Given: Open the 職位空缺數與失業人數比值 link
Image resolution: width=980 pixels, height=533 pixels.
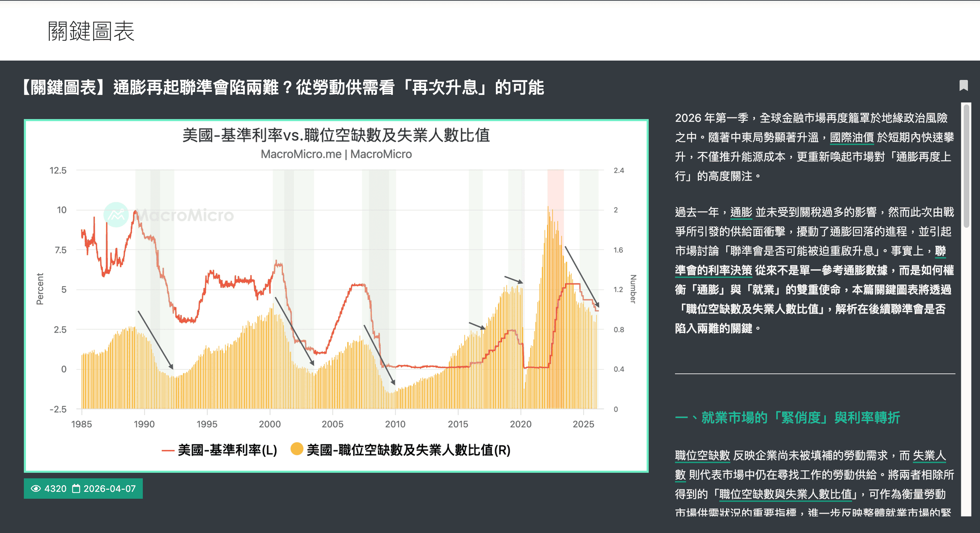Looking at the screenshot, I should [788, 494].
